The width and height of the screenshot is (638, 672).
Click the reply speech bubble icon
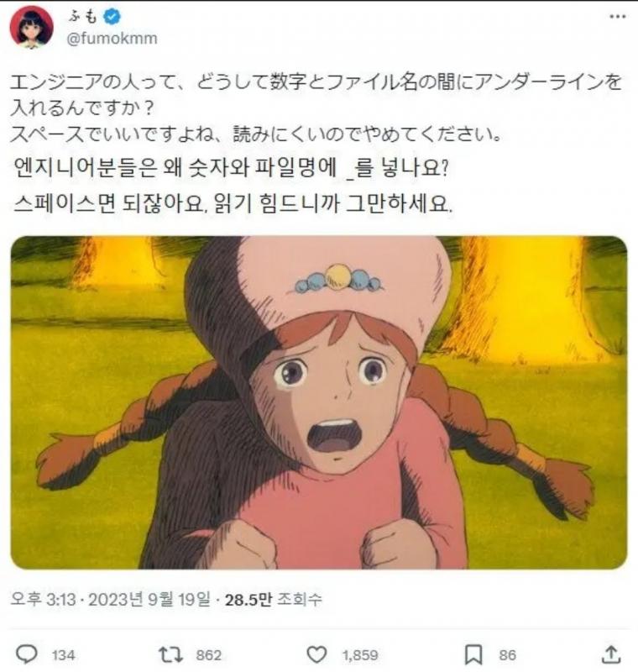(27, 655)
